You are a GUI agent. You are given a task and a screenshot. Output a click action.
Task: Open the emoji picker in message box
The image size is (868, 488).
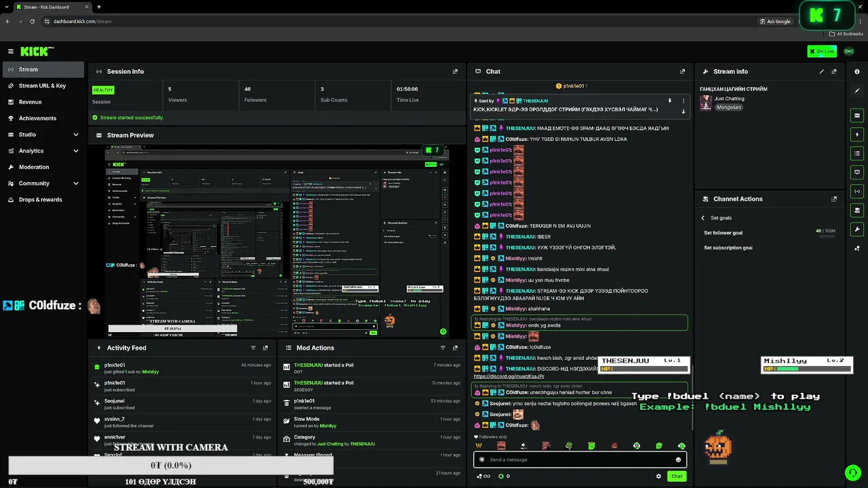point(678,460)
